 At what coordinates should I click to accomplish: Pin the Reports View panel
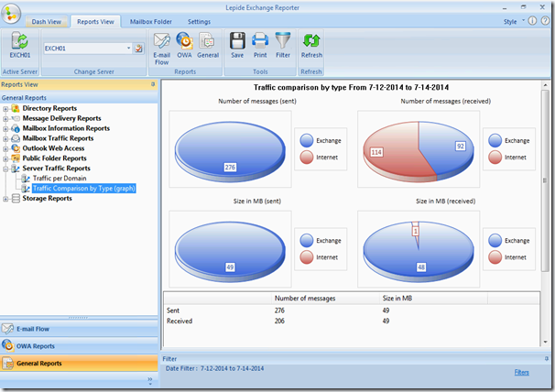pyautogui.click(x=153, y=84)
